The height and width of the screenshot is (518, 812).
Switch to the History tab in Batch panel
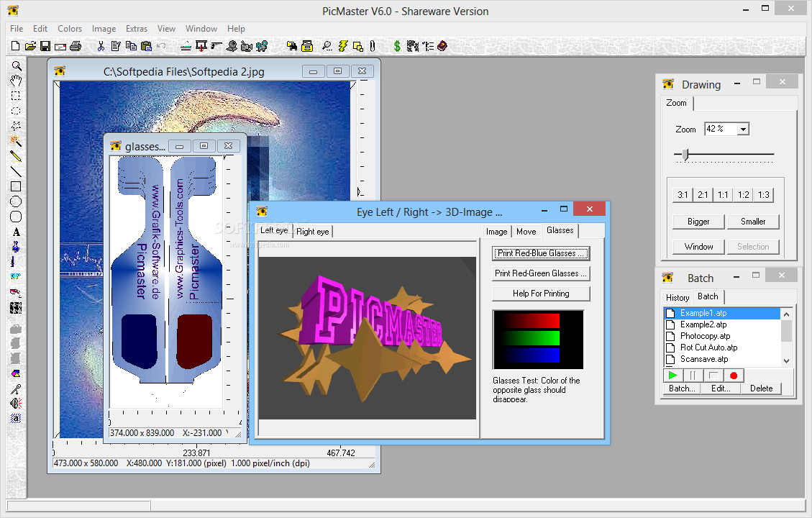[678, 297]
